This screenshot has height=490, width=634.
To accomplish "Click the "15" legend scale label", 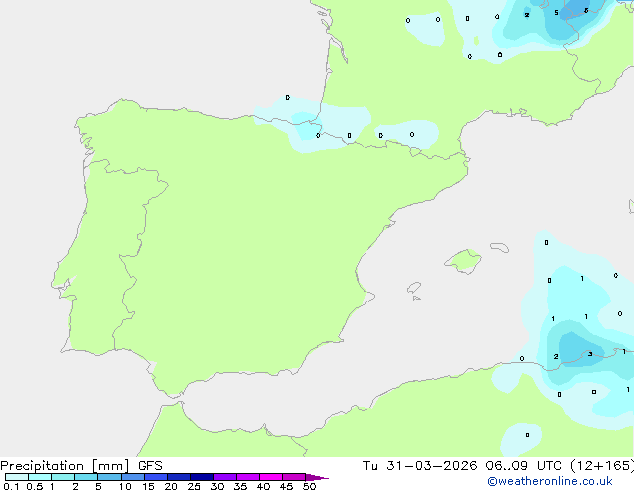I will tap(148, 486).
